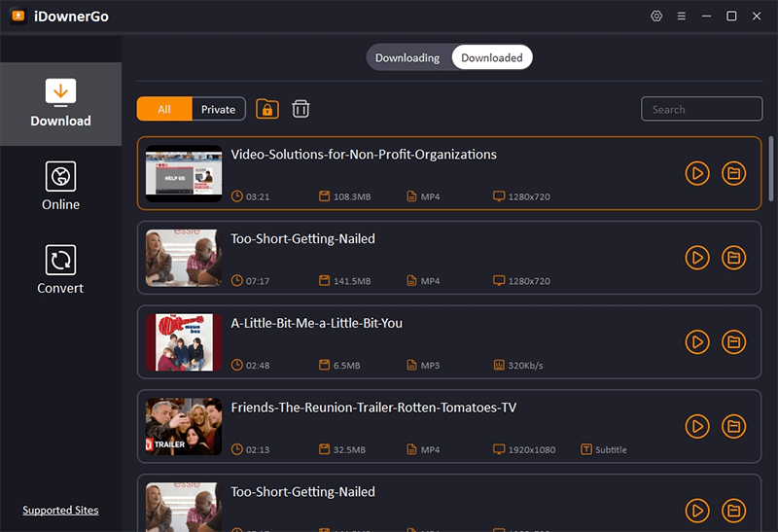The width and height of the screenshot is (778, 532).
Task: Open folder for bottom Too-Short-Getting-Nailed item
Action: point(733,511)
